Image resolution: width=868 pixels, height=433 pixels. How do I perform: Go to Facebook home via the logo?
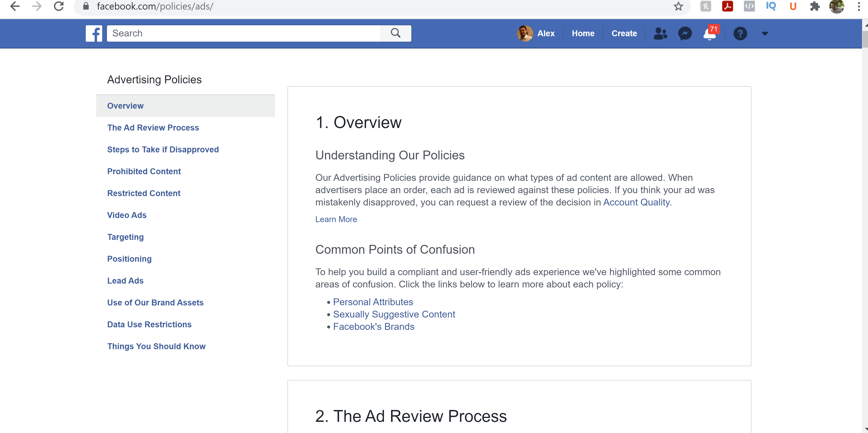click(x=94, y=33)
